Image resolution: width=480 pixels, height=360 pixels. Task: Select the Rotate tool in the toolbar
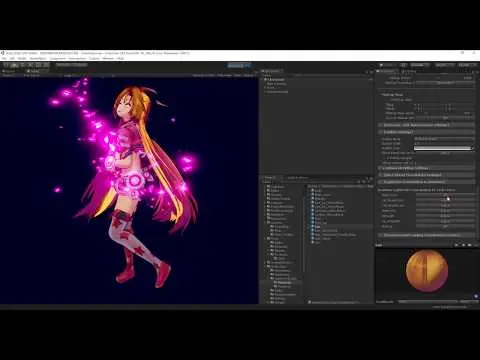point(22,65)
